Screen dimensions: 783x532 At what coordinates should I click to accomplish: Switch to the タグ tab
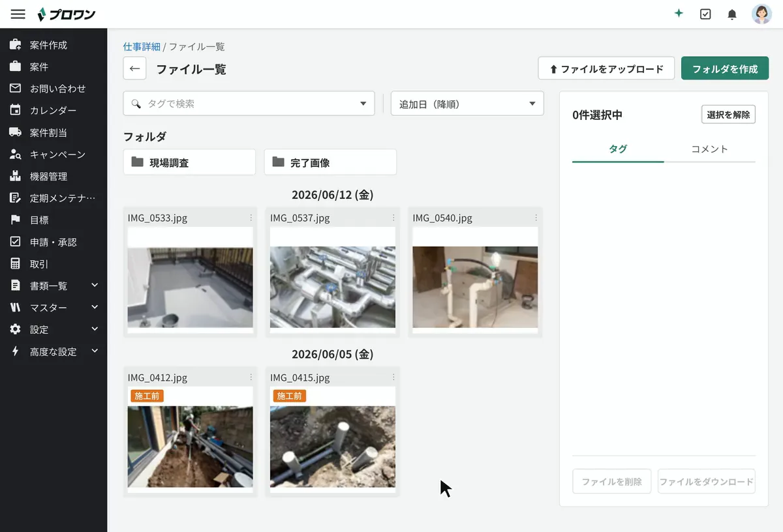(618, 149)
